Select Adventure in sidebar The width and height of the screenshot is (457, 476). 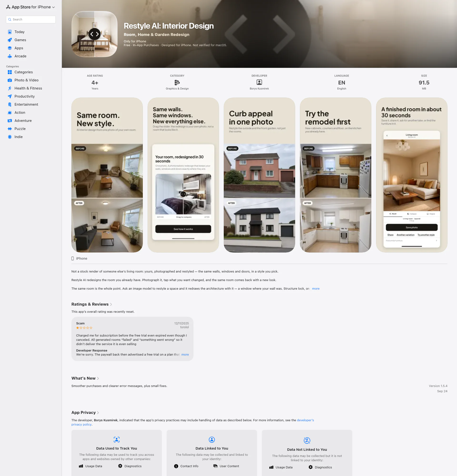23,121
